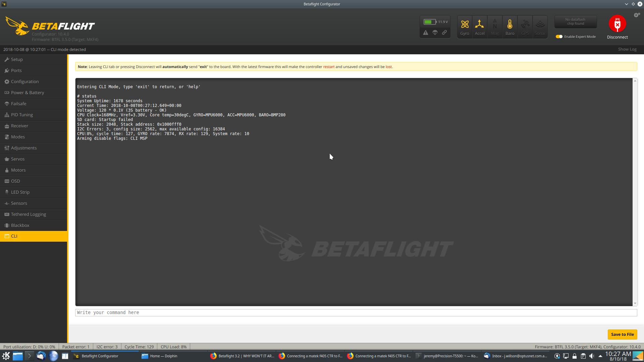Click the CLI output scrollbar up arrow

635,81
